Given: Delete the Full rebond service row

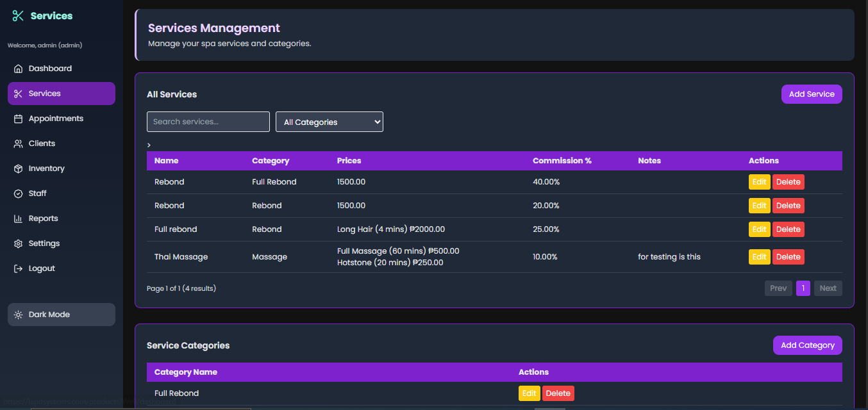Looking at the screenshot, I should 788,229.
